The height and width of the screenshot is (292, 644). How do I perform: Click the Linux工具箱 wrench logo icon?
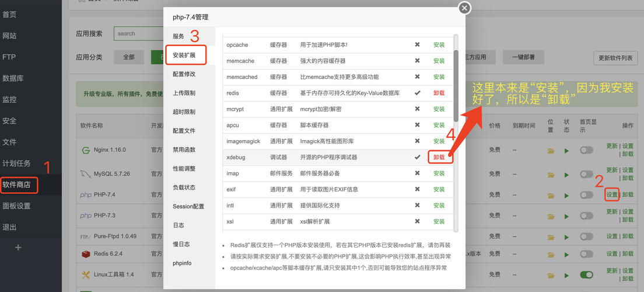point(86,274)
